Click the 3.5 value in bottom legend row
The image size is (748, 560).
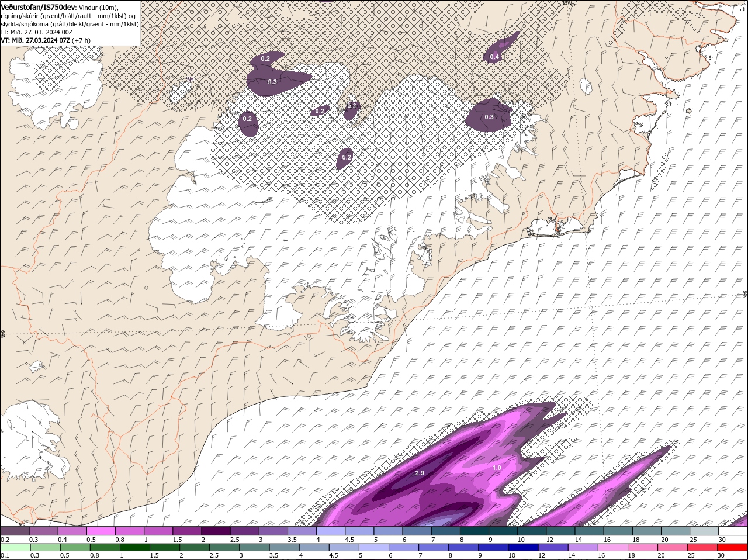(x=274, y=556)
